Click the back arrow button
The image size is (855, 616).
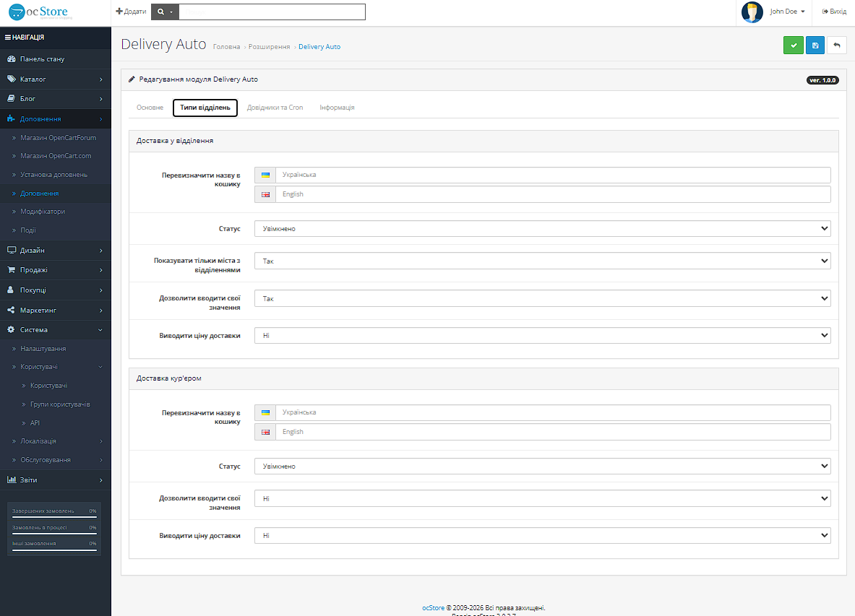(x=837, y=45)
